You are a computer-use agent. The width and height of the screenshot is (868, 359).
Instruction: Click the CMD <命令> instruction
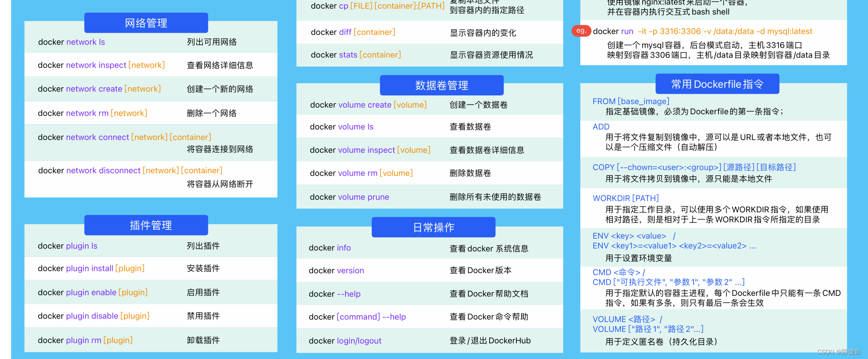point(619,272)
